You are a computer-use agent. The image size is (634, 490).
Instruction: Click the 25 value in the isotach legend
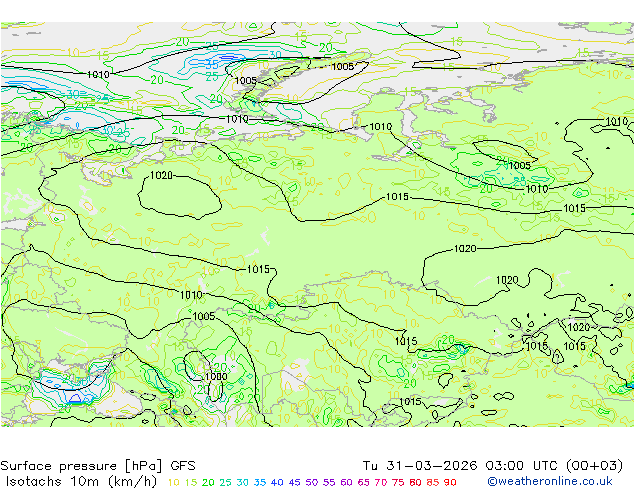(225, 482)
